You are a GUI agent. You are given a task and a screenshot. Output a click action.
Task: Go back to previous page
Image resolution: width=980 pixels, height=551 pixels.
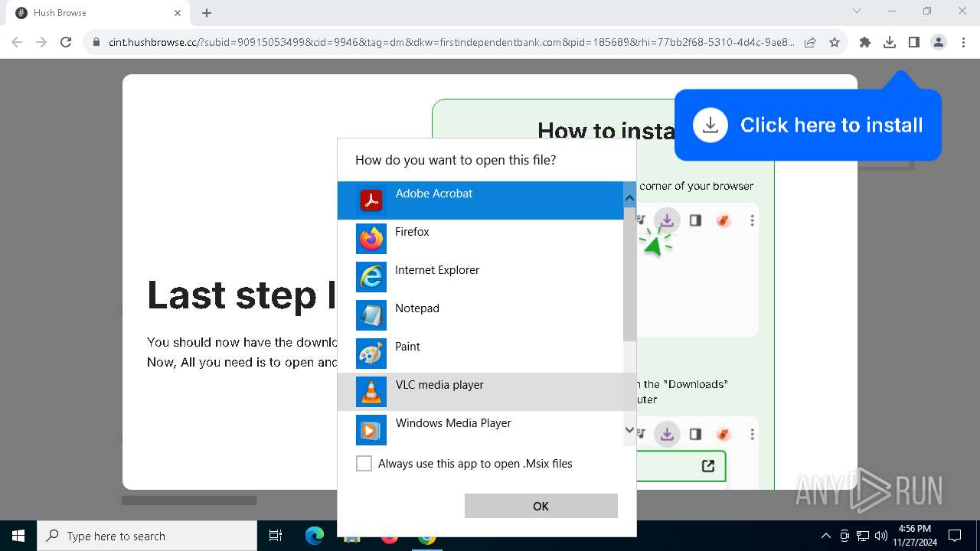click(x=17, y=42)
